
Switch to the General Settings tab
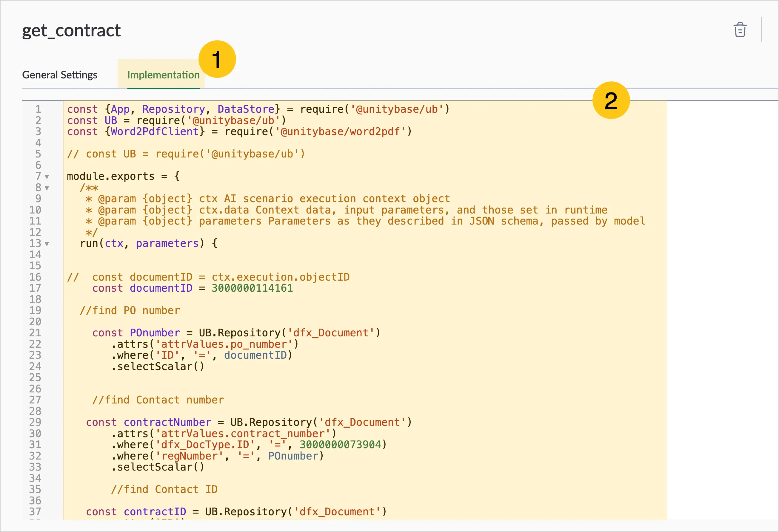coord(60,75)
